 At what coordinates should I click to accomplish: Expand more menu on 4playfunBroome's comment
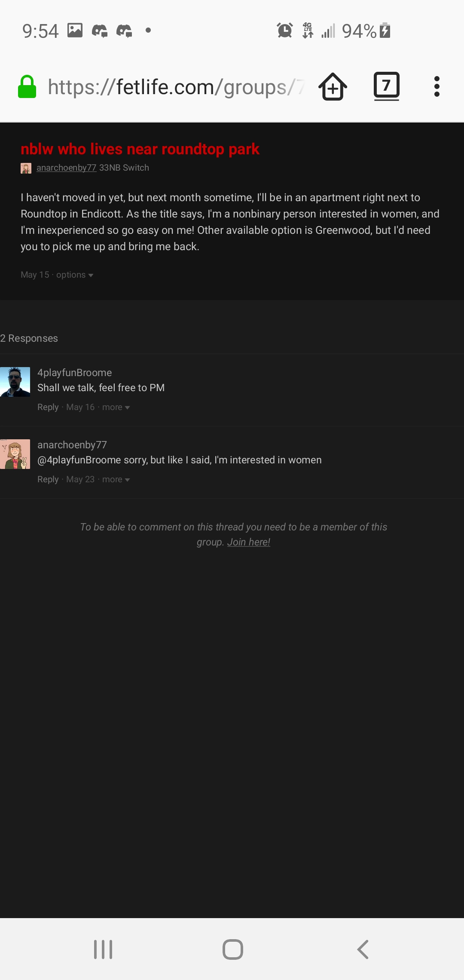(x=116, y=407)
